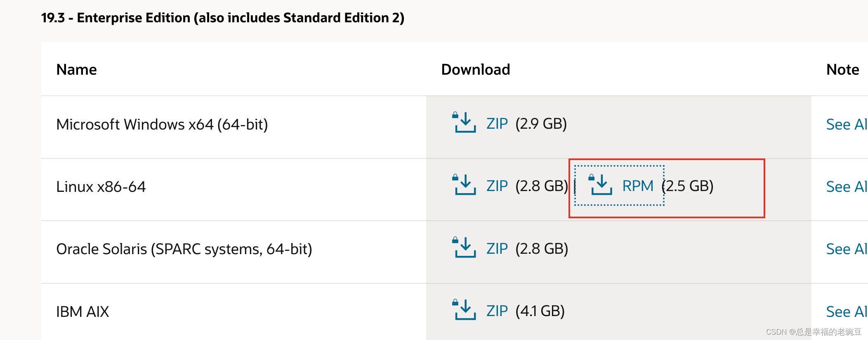Screen dimensions: 868x340
Task: Select the Linux x86-64 row name
Action: pos(101,187)
